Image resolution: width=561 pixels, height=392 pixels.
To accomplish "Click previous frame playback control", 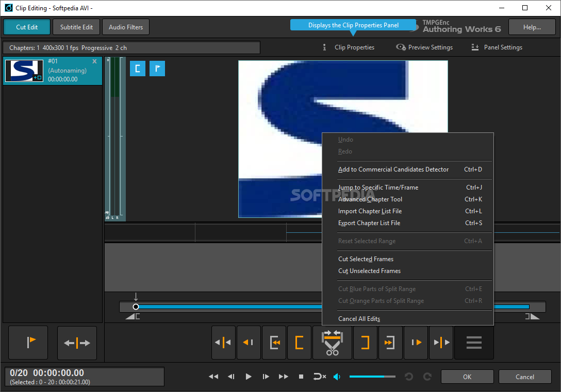I will (x=231, y=377).
